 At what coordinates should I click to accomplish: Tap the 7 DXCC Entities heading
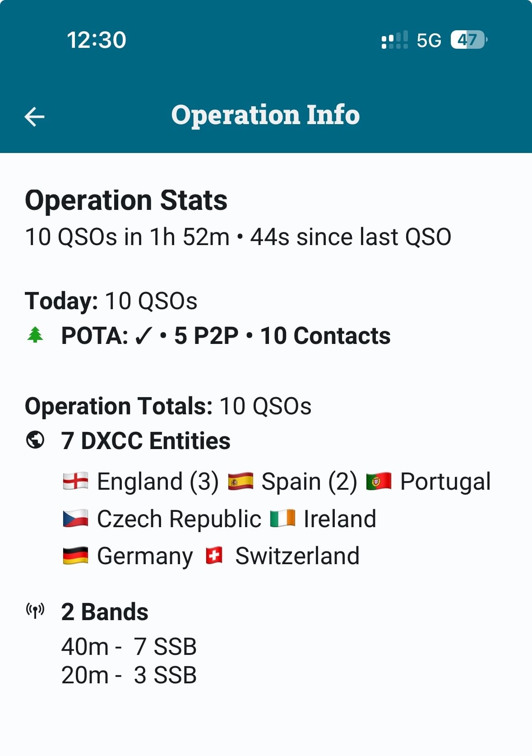coord(146,441)
